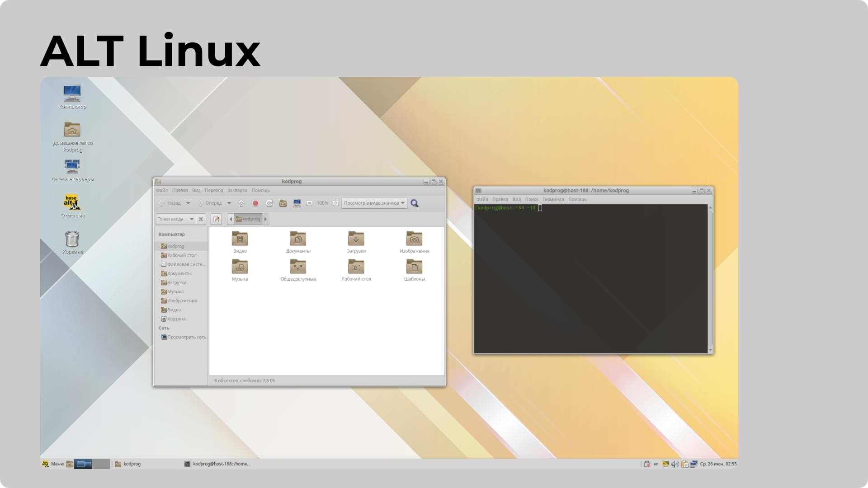Click the volume tray icon

click(x=675, y=464)
